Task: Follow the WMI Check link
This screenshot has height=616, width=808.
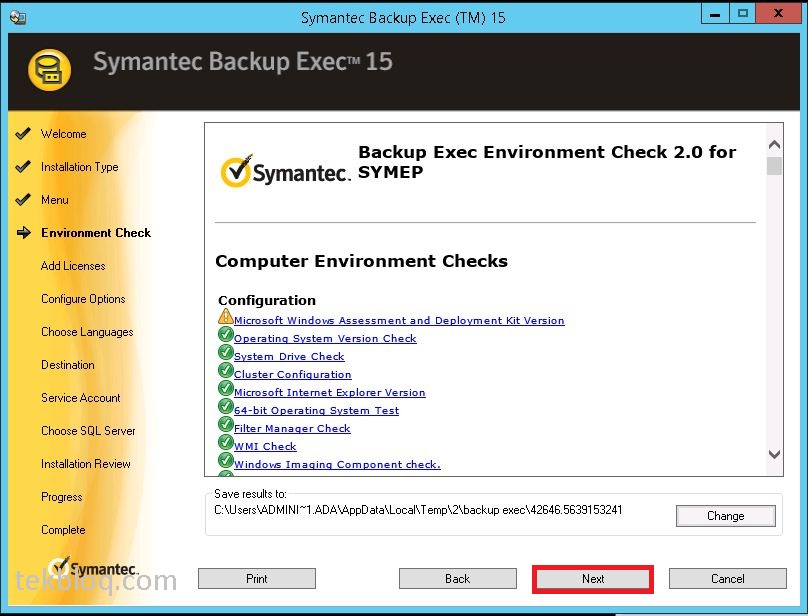Action: 265,447
